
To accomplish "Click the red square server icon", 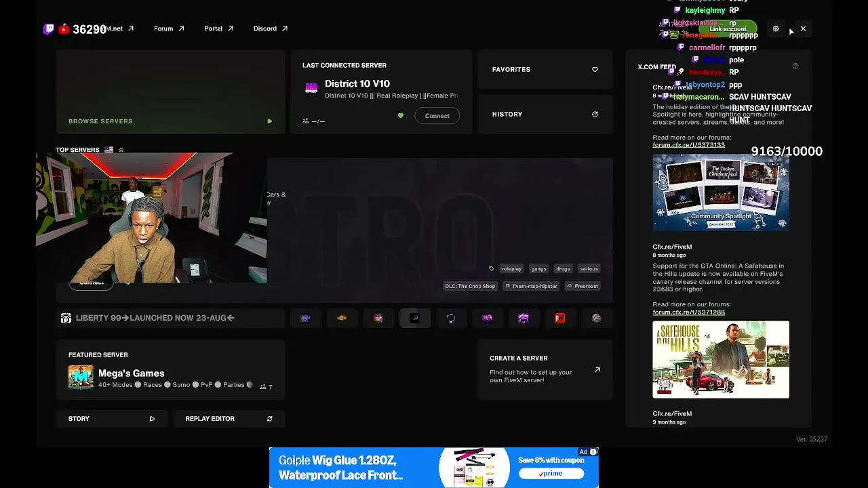I will [560, 318].
